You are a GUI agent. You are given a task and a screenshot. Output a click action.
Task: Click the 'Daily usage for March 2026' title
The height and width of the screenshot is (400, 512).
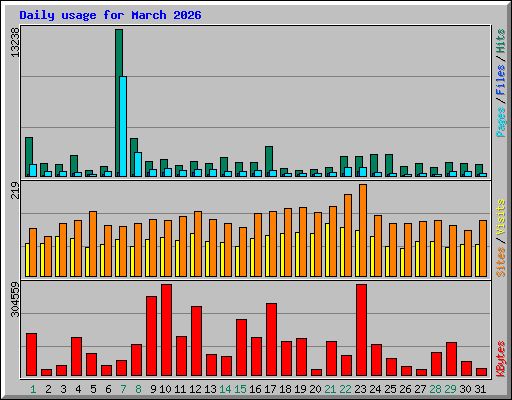(x=110, y=15)
